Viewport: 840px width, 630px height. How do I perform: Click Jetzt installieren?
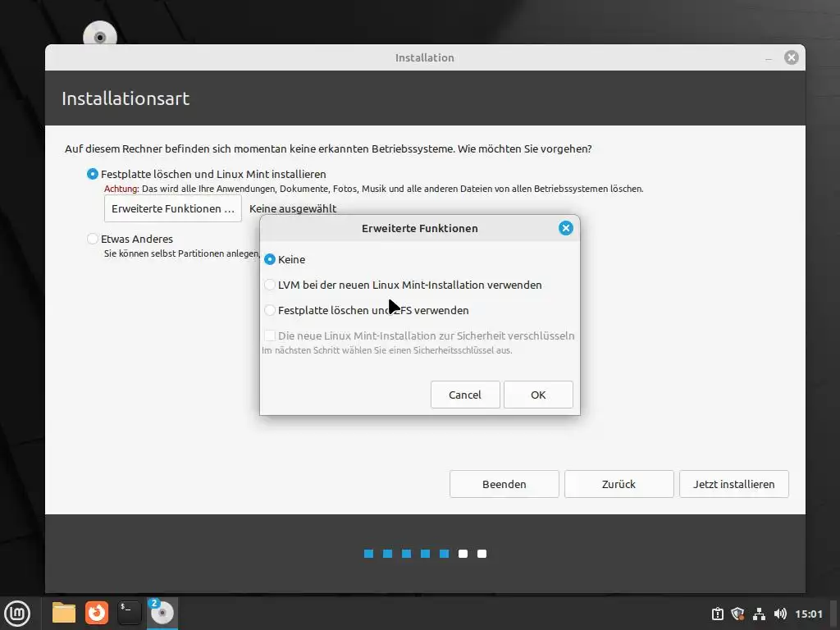[x=734, y=484]
